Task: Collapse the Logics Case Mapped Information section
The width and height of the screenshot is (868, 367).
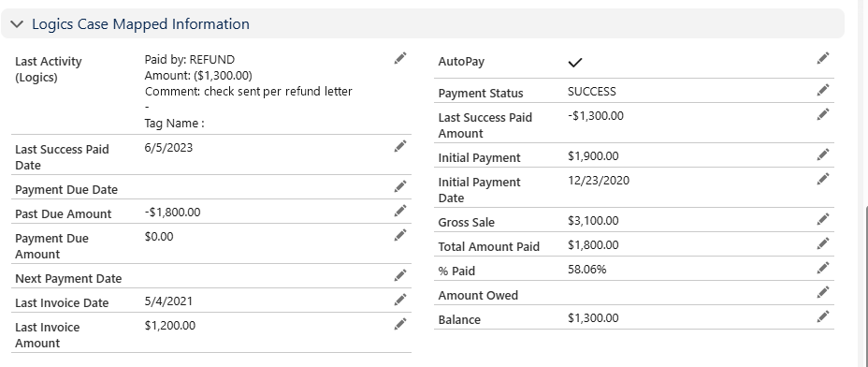Action: tap(17, 23)
